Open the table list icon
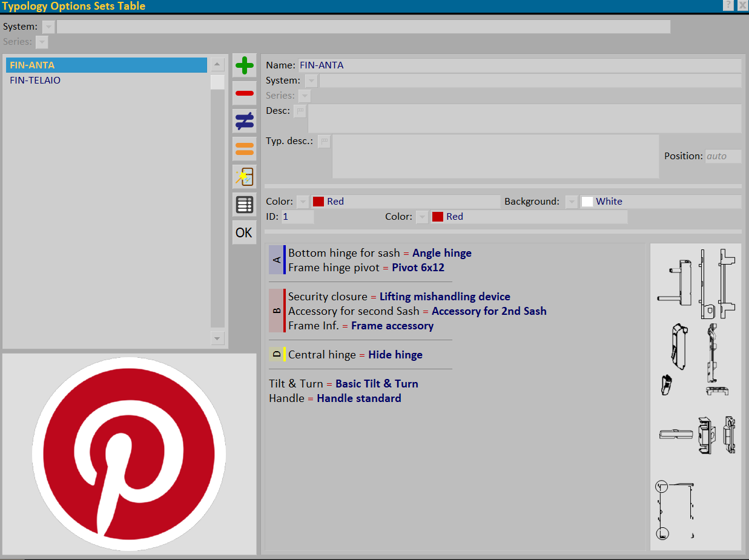The width and height of the screenshot is (749, 560). (x=244, y=205)
